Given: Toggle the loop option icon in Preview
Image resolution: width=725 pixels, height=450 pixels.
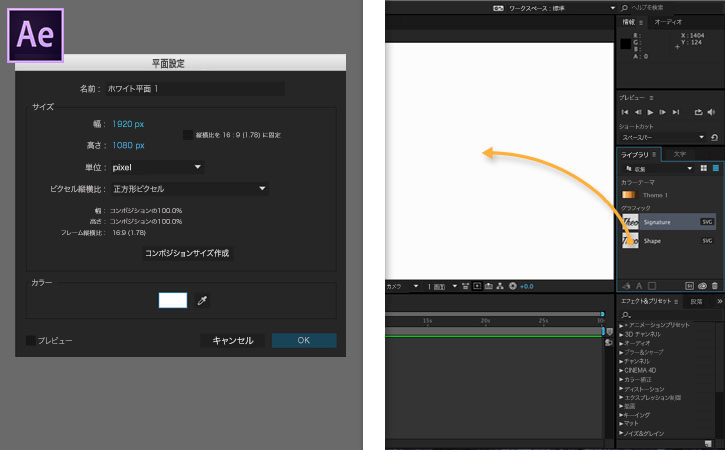Looking at the screenshot, I should point(698,112).
